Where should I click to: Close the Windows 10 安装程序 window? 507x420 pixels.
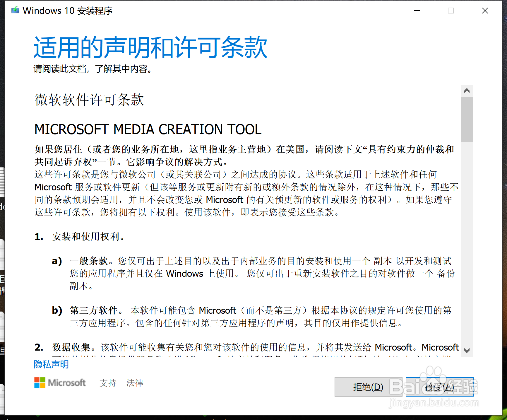[x=485, y=10]
